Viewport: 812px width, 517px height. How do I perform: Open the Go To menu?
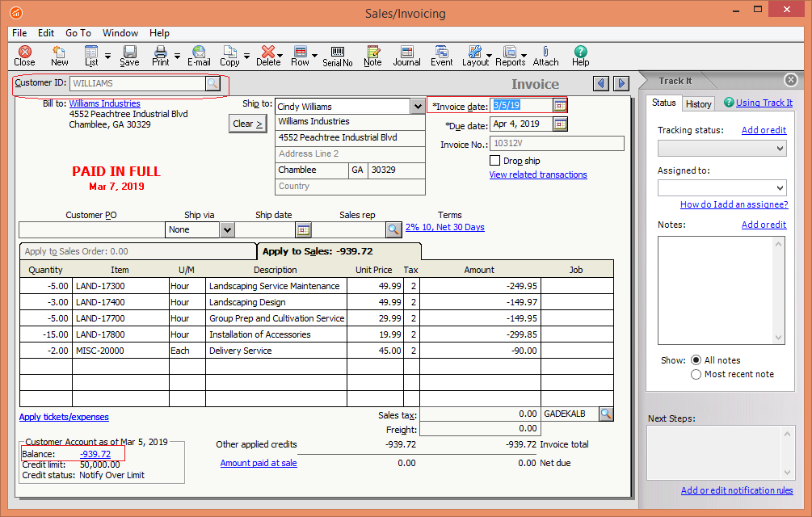coord(78,33)
